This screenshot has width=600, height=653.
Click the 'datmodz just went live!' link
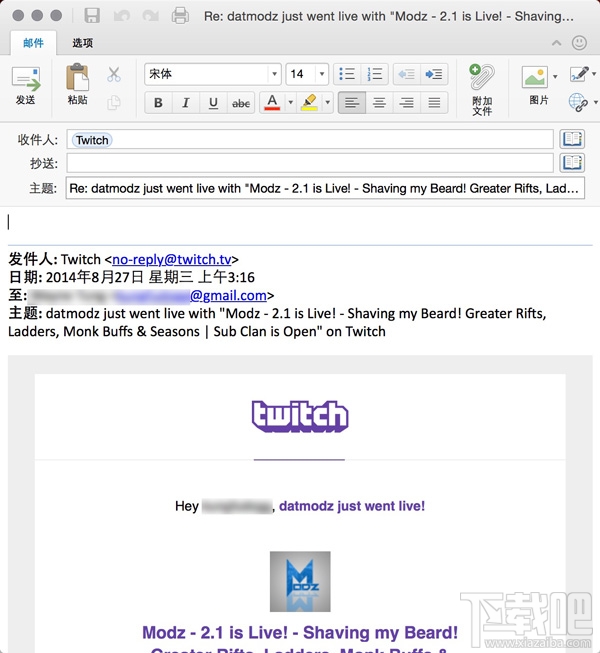click(352, 506)
